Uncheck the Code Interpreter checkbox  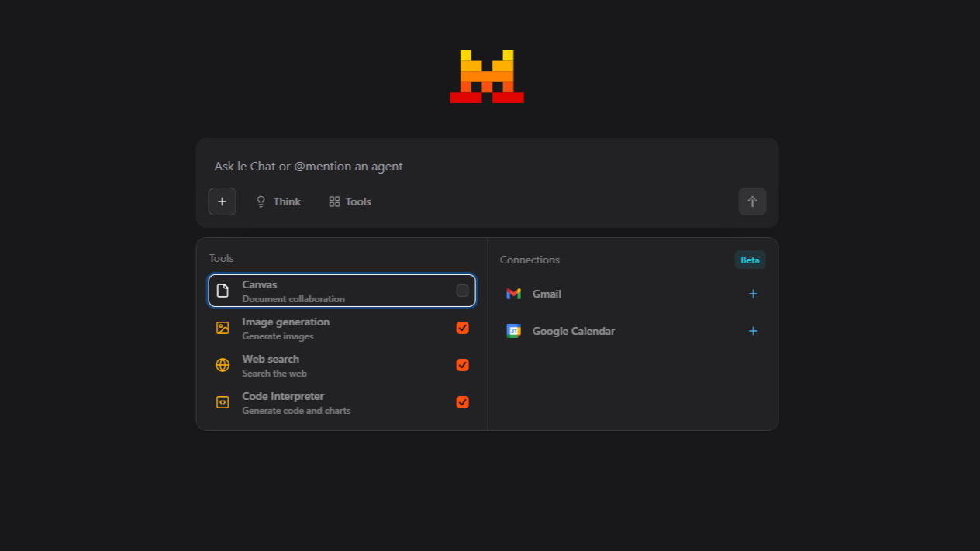(x=462, y=402)
